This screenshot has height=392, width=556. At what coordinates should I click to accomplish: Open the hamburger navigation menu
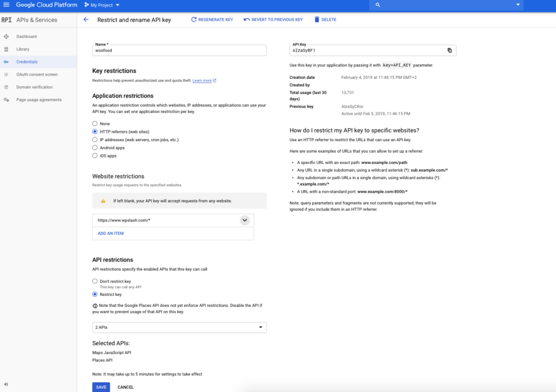(x=7, y=5)
